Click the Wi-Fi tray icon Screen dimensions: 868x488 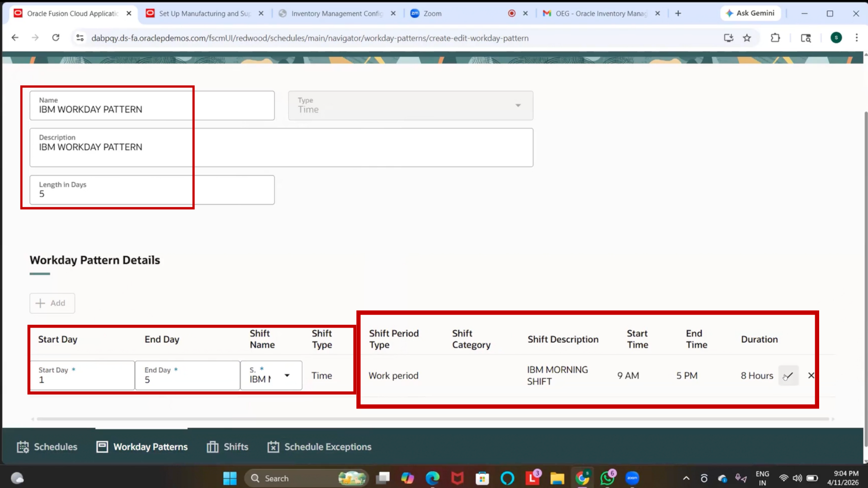pyautogui.click(x=783, y=478)
